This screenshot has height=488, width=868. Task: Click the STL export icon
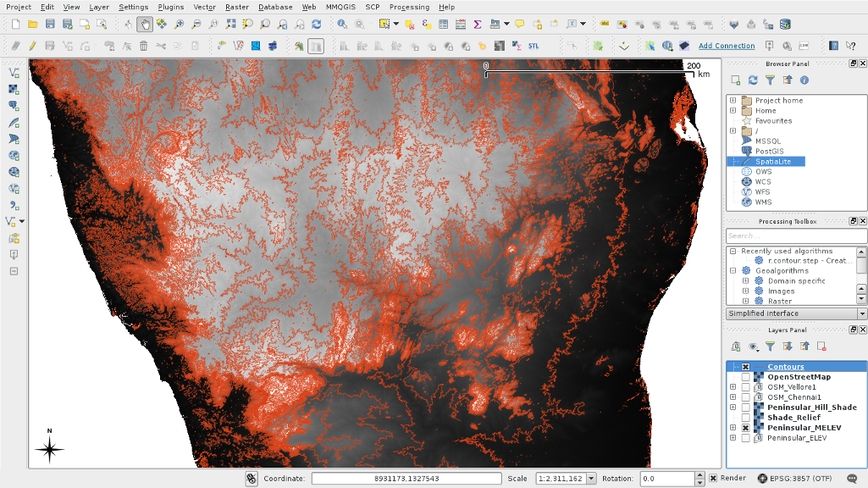pos(534,46)
